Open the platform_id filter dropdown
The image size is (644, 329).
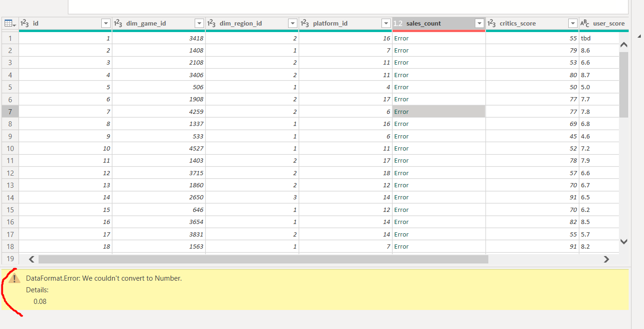coord(386,23)
